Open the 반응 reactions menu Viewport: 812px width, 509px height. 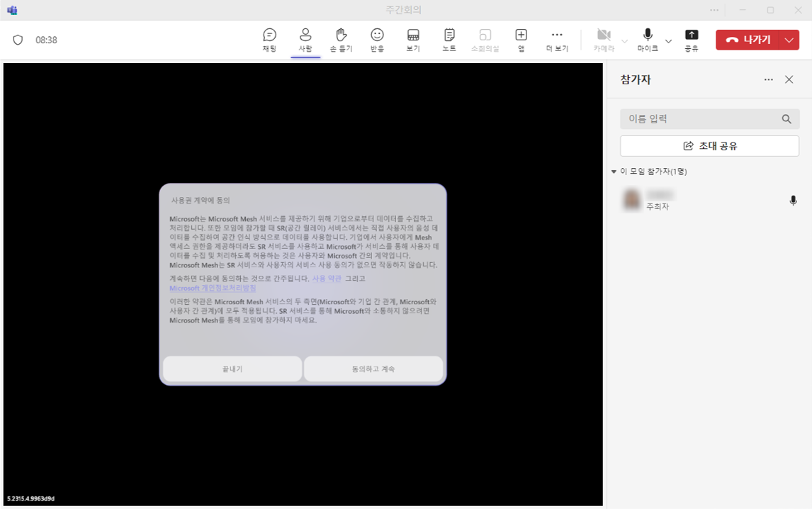376,40
